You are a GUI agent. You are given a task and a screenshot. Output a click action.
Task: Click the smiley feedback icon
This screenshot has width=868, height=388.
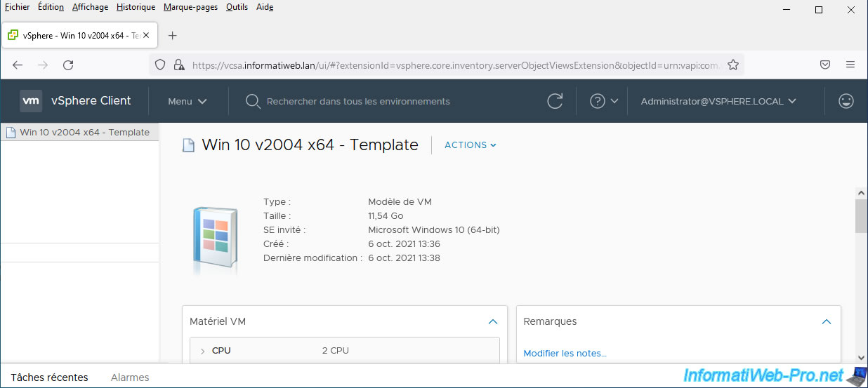[846, 101]
